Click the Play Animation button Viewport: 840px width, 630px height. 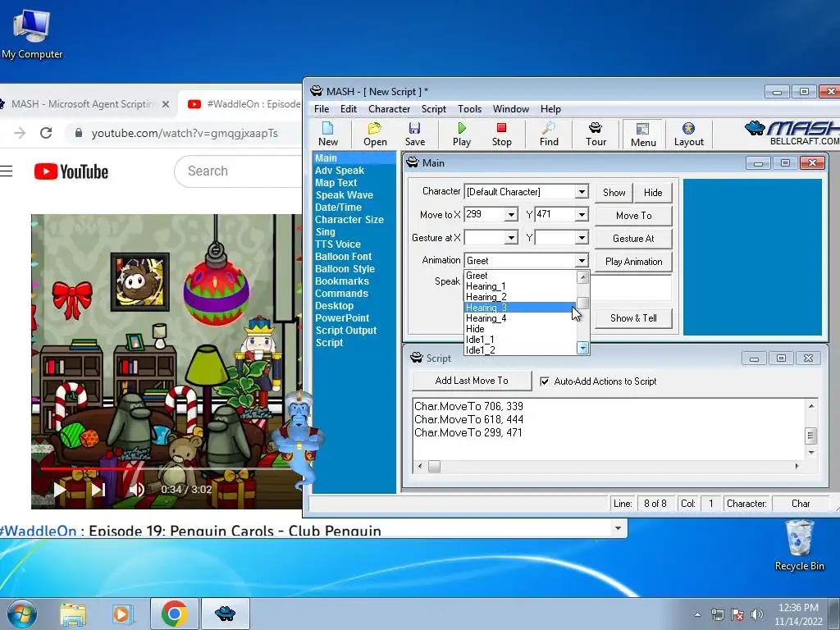click(x=634, y=262)
